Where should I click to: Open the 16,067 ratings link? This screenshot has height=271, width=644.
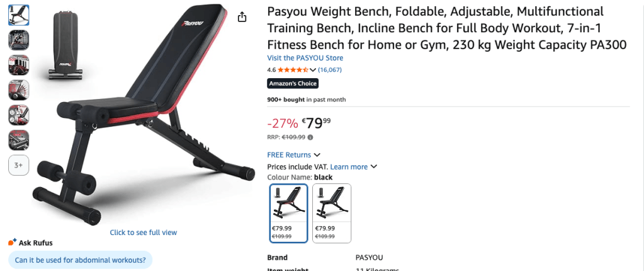330,70
